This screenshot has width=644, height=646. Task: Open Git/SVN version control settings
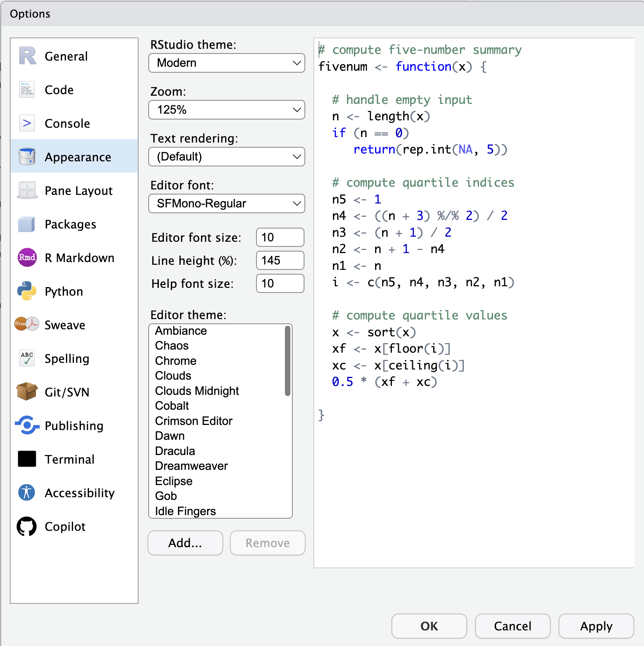pyautogui.click(x=67, y=392)
